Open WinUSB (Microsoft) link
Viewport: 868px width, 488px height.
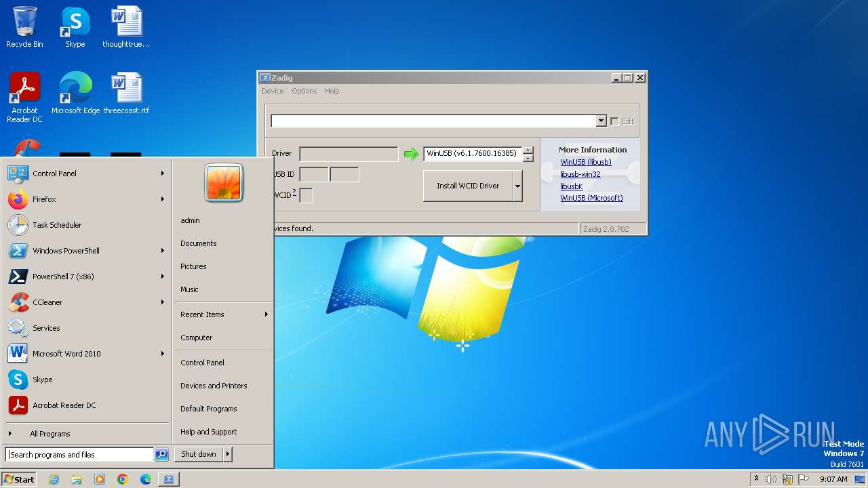pos(591,199)
